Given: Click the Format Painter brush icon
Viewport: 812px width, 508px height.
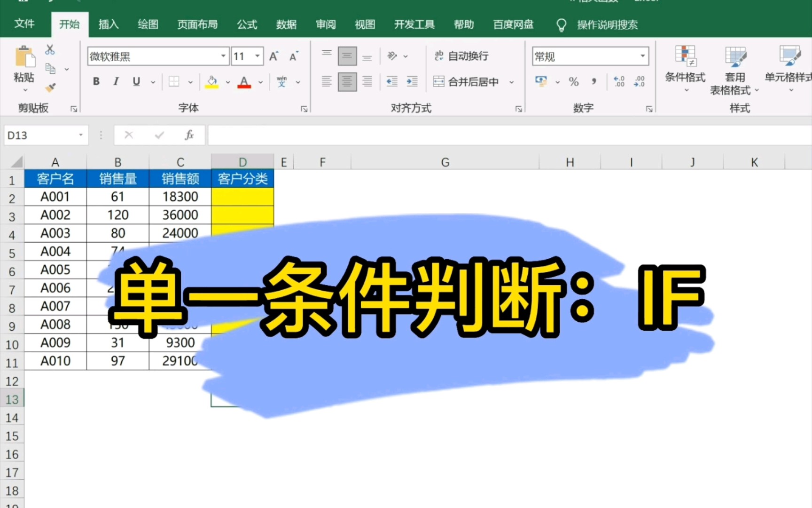Looking at the screenshot, I should 50,88.
